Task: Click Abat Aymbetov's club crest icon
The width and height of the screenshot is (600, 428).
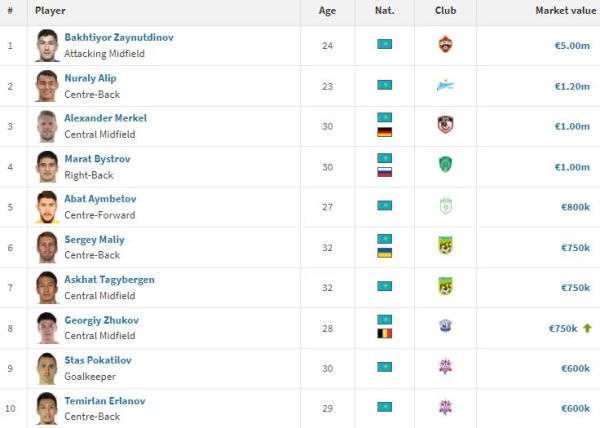Action: [445, 206]
